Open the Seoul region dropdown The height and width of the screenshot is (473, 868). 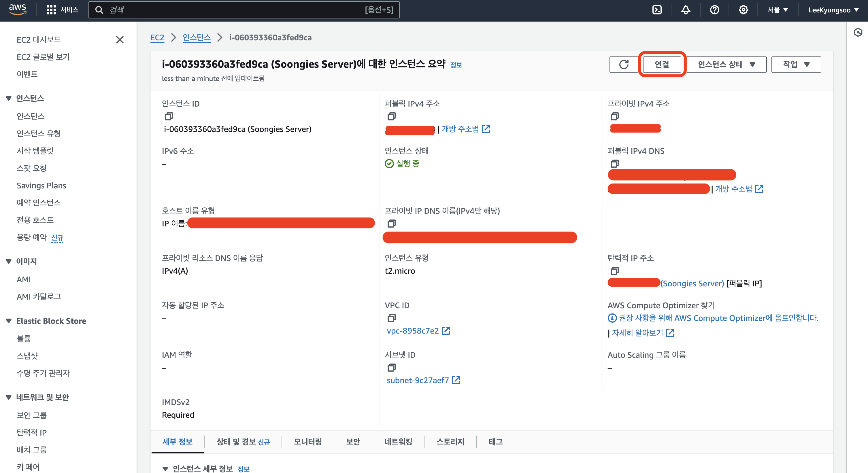pyautogui.click(x=777, y=10)
